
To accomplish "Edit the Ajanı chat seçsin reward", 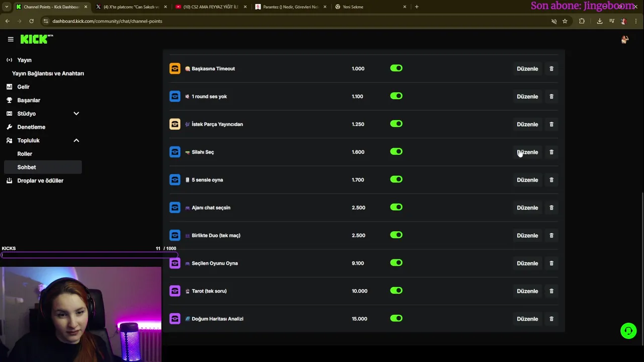I will pyautogui.click(x=527, y=208).
